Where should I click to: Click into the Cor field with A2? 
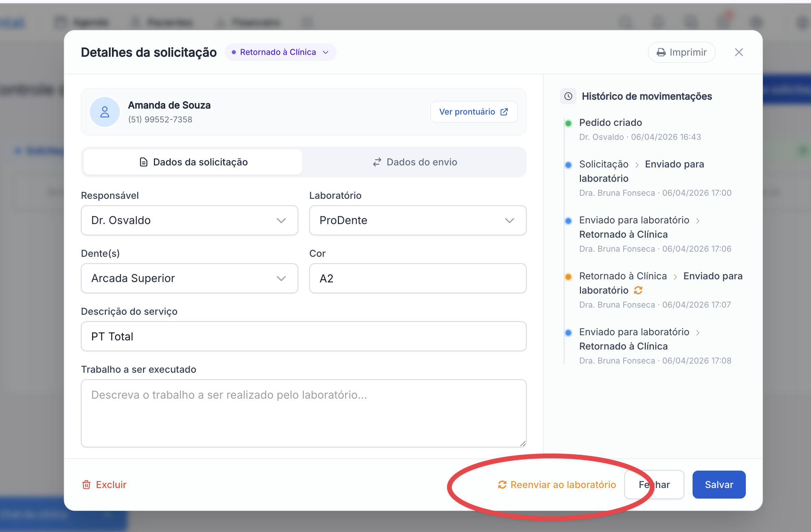point(417,278)
